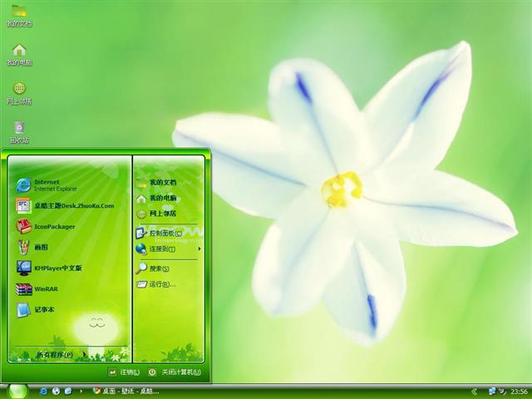The image size is (532, 399).
Task: Launch KMPlayer中文版 from the start menu
Action: [x=49, y=268]
